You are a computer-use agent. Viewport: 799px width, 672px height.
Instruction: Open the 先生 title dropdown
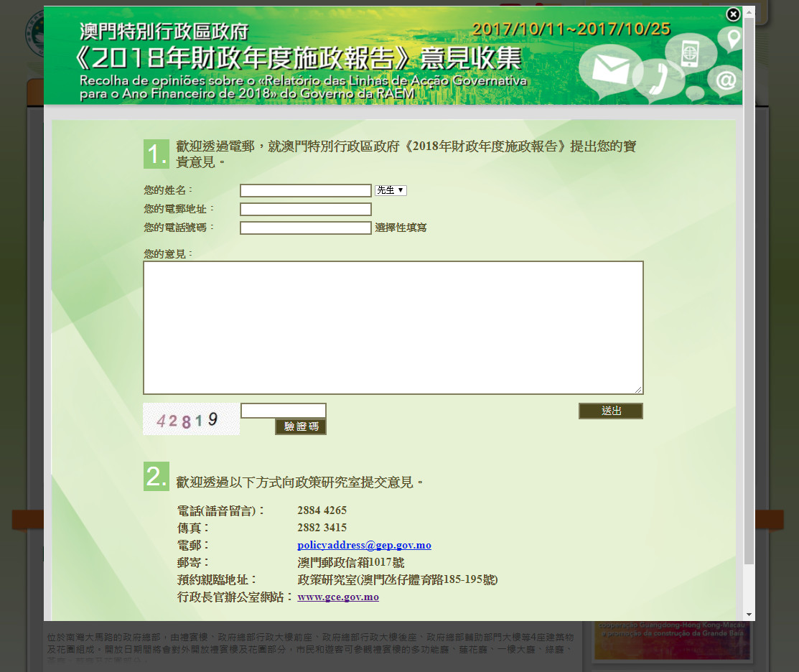point(391,190)
